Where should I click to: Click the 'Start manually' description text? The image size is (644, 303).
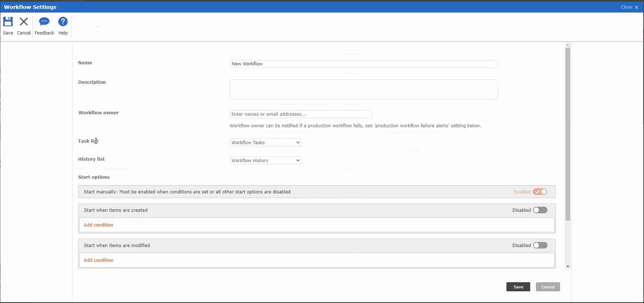point(187,192)
